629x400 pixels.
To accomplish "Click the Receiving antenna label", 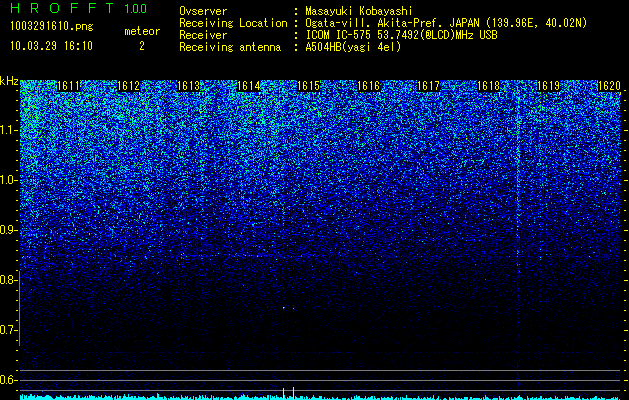I will point(230,47).
